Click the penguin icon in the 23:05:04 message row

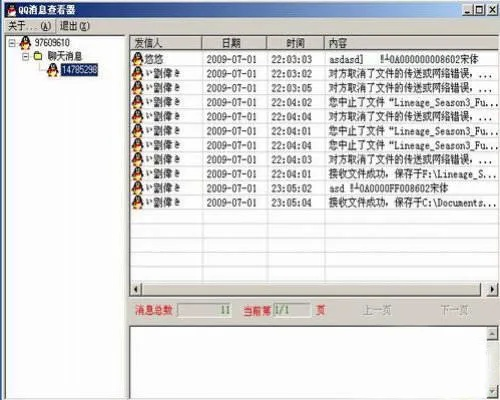(x=137, y=202)
